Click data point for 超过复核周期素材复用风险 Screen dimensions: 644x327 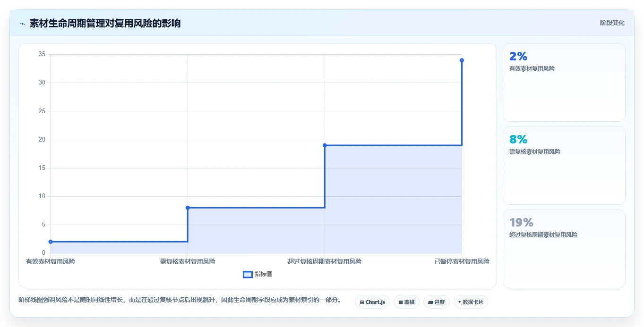pos(325,145)
